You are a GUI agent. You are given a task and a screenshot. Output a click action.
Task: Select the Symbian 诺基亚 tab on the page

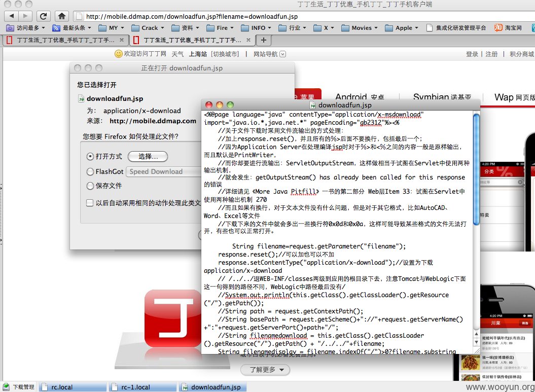pyautogui.click(x=442, y=96)
